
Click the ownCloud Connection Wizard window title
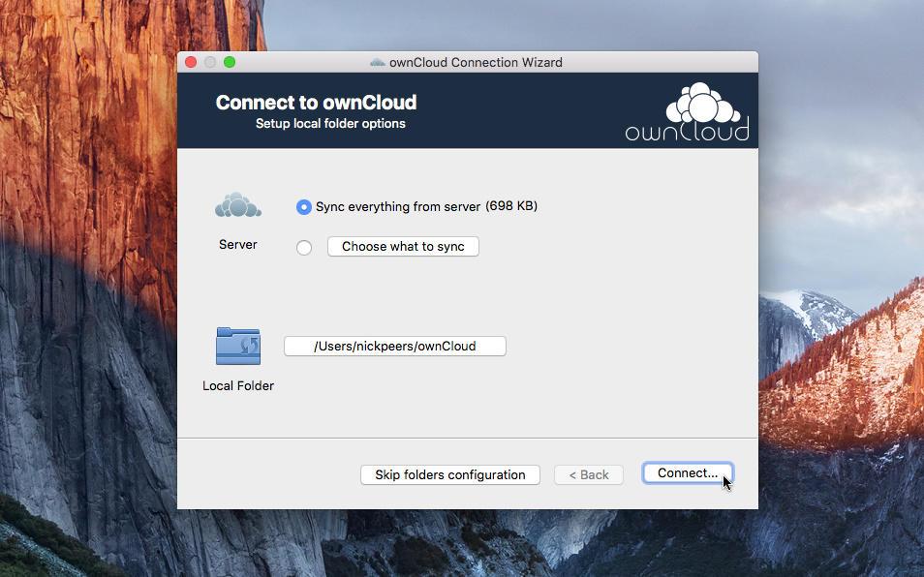tap(476, 62)
